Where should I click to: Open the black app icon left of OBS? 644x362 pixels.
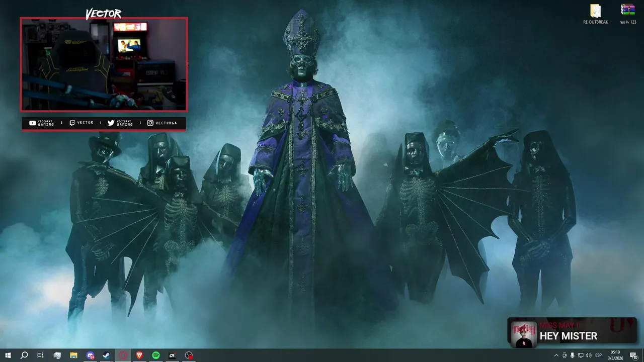pos(172,355)
